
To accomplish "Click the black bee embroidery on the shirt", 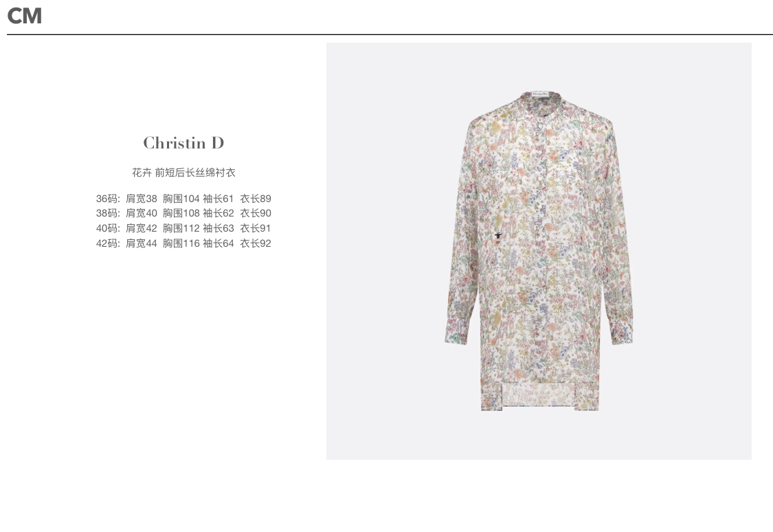I will tap(497, 236).
